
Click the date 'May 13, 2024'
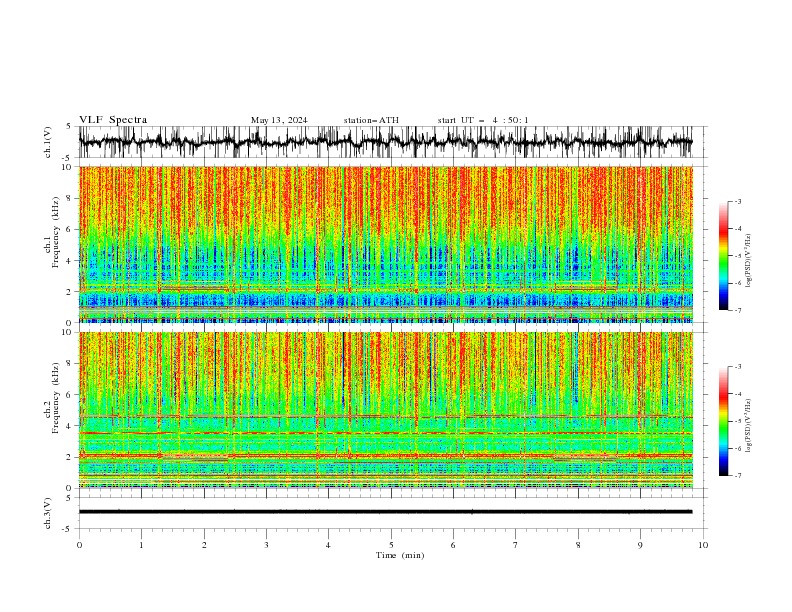click(x=279, y=120)
